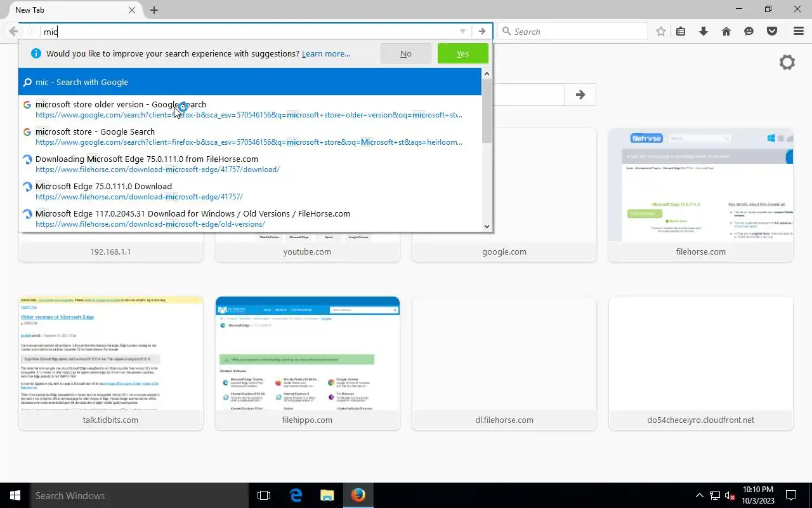Launch Microsoft Edge from the taskbar

[x=296, y=495]
